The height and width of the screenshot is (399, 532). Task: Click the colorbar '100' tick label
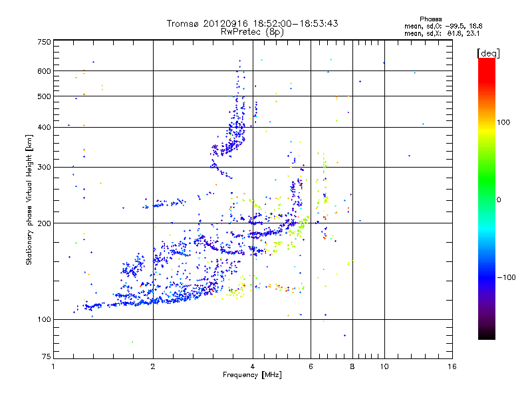(x=503, y=122)
